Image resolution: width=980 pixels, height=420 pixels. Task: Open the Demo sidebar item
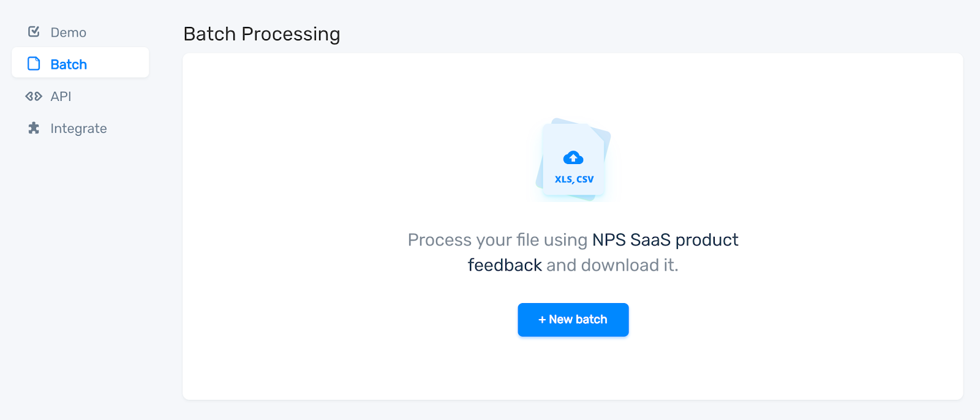[68, 32]
